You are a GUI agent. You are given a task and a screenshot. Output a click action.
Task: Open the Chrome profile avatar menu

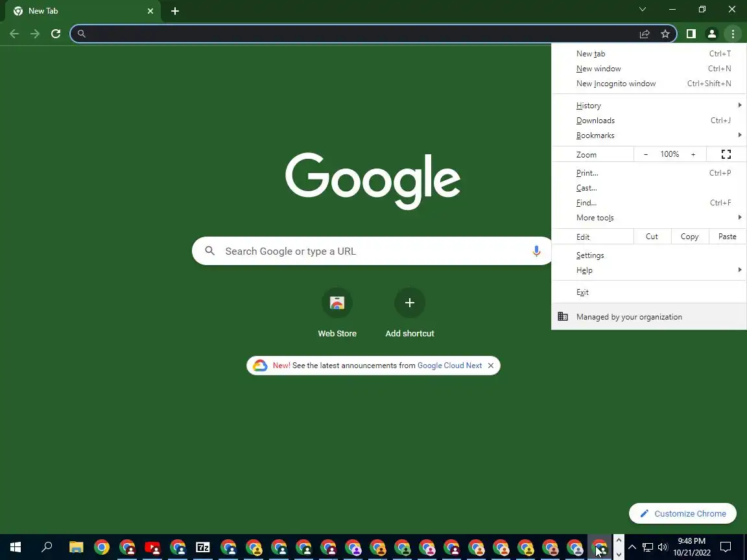click(x=712, y=34)
